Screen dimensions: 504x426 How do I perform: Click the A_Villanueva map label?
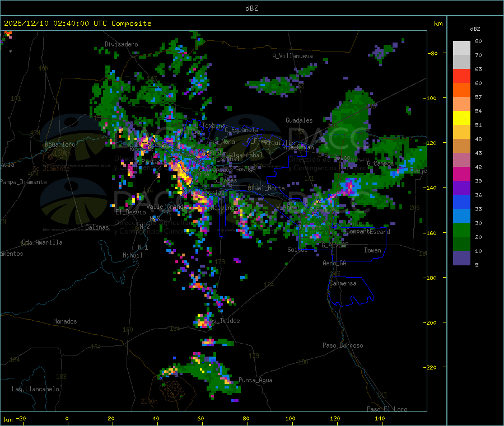tap(292, 56)
